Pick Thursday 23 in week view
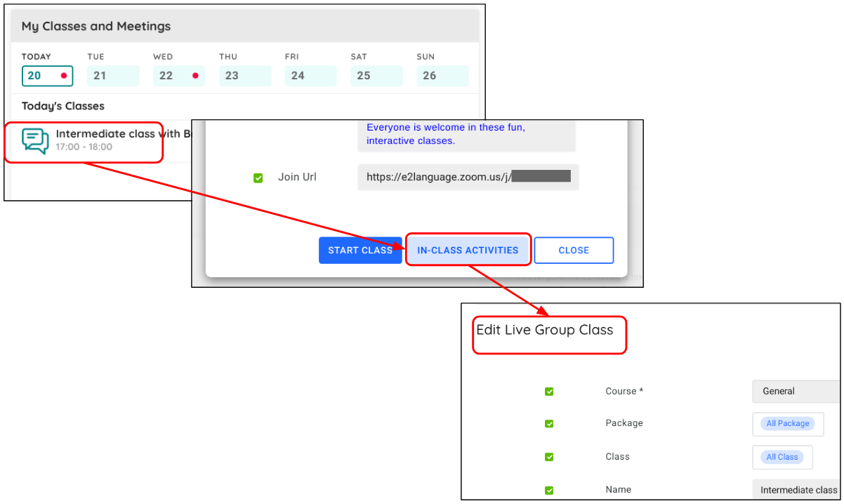The height and width of the screenshot is (504, 844). (244, 76)
